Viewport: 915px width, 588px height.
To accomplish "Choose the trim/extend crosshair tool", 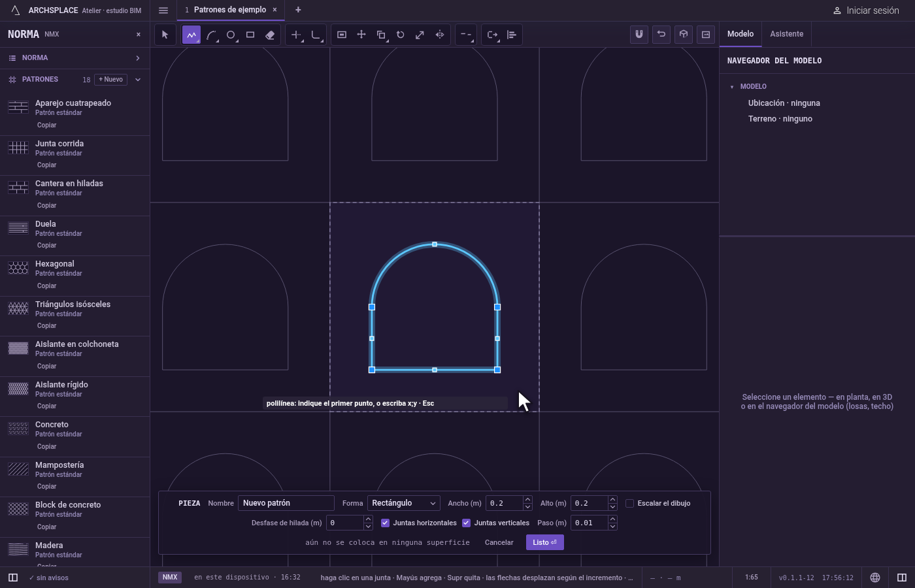I will point(296,35).
